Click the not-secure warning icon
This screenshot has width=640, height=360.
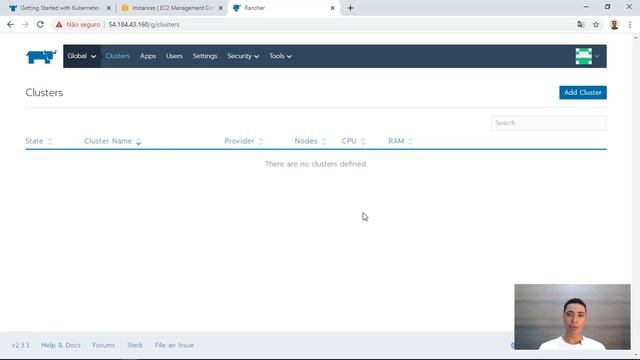point(59,24)
